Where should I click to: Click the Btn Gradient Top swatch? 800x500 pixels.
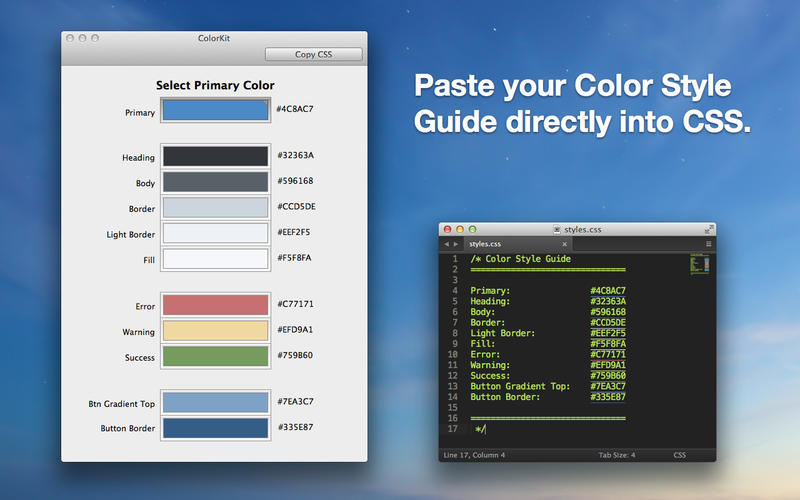pos(215,402)
